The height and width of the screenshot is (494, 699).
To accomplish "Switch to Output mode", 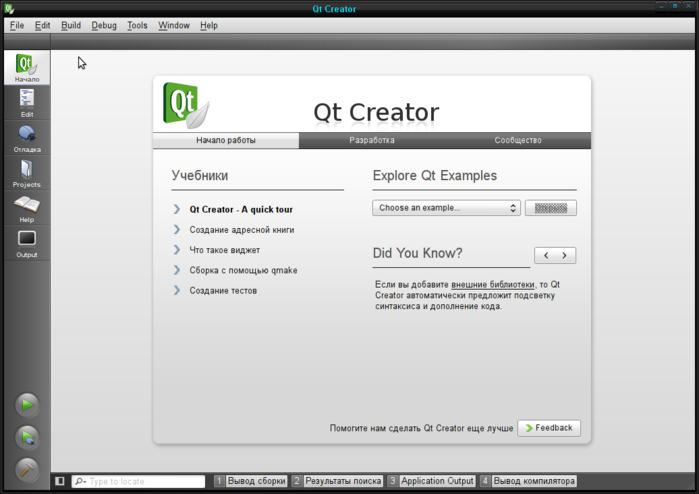I will tap(27, 243).
